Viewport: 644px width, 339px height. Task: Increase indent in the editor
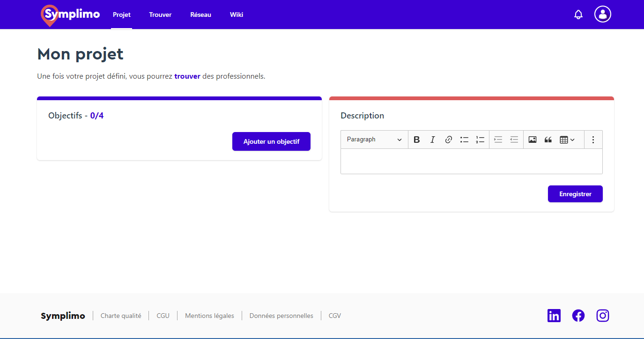[498, 140]
